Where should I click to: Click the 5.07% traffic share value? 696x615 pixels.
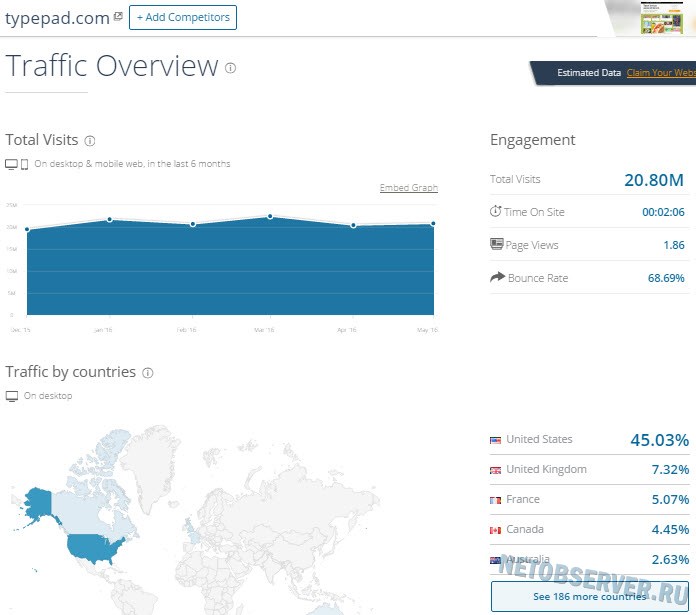pyautogui.click(x=670, y=500)
